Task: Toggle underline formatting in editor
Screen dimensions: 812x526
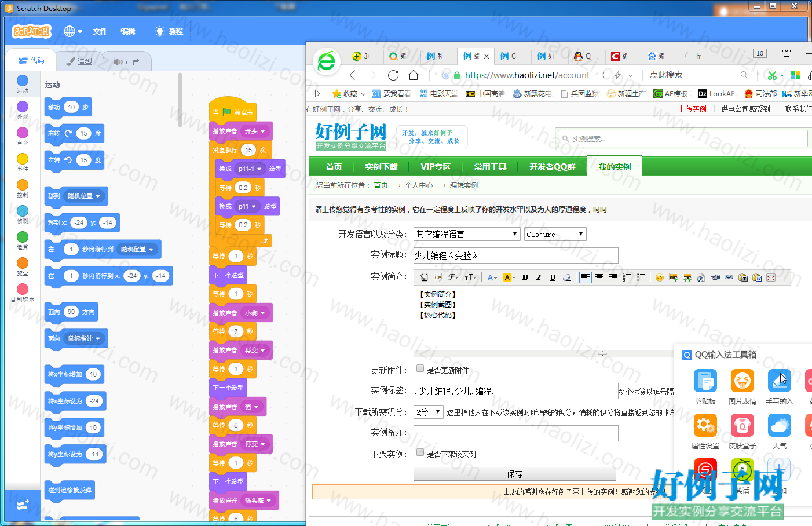Action: point(553,277)
